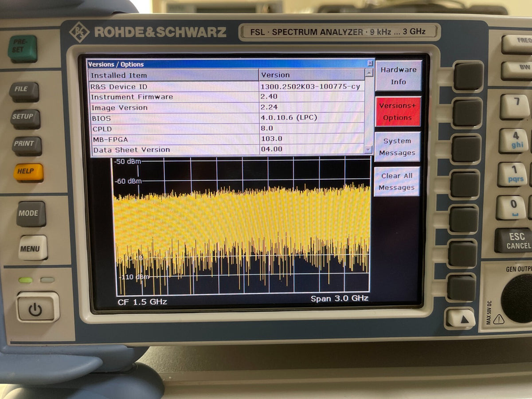Push the gray key beside System Messages
This screenshot has height=399, width=532.
(466, 148)
